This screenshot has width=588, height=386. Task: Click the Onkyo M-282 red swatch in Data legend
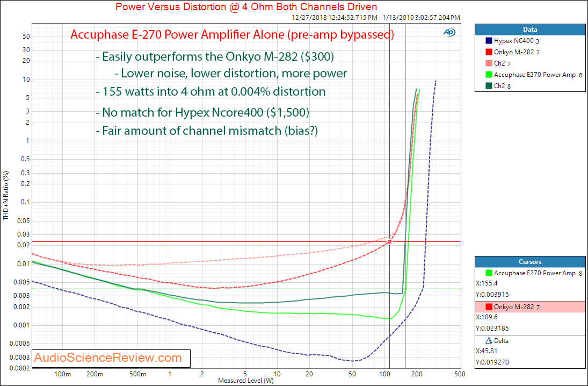(489, 52)
